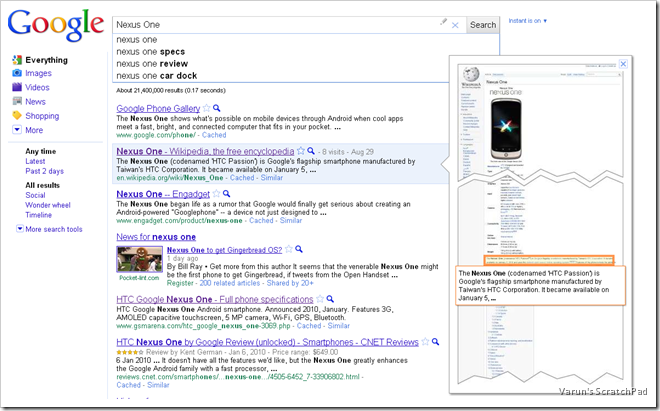This screenshot has width=660, height=411.
Task: Open Google Phone Gallery result
Action: (x=158, y=109)
